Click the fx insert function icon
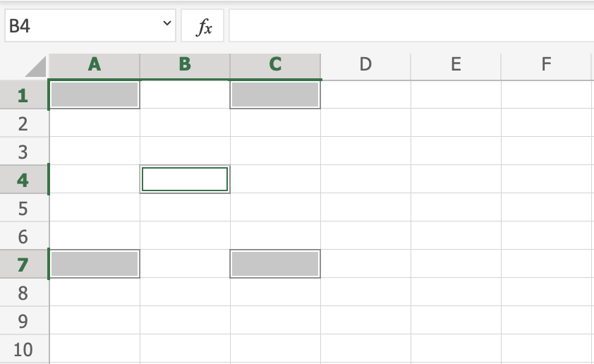This screenshot has width=594, height=364. (203, 27)
